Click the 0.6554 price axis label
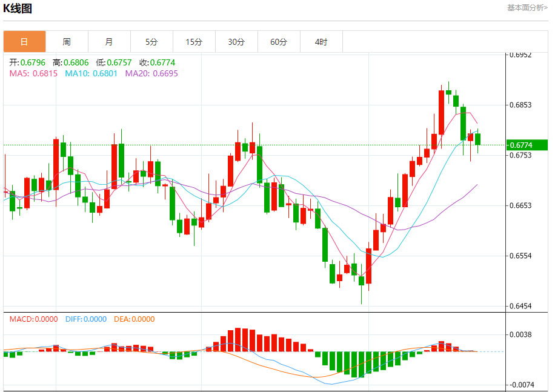 [520, 256]
